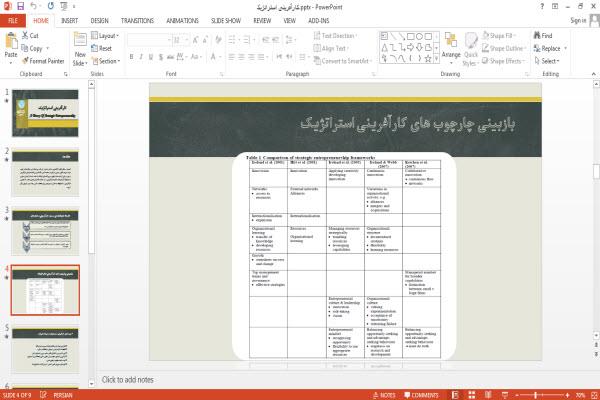The image size is (600, 400).
Task: Click the Redo icon in quick access toolbar
Action: (x=51, y=6)
